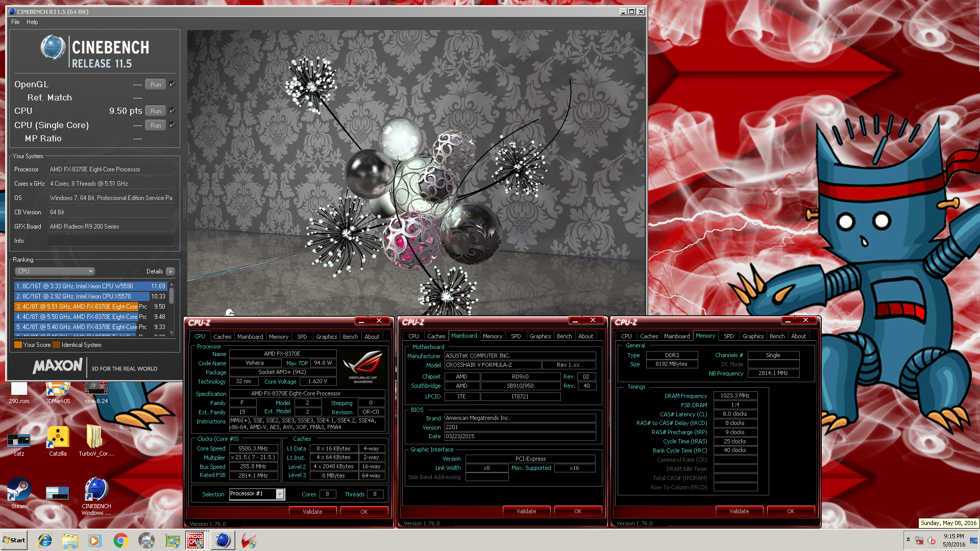Show hidden system tray icons

point(908,540)
